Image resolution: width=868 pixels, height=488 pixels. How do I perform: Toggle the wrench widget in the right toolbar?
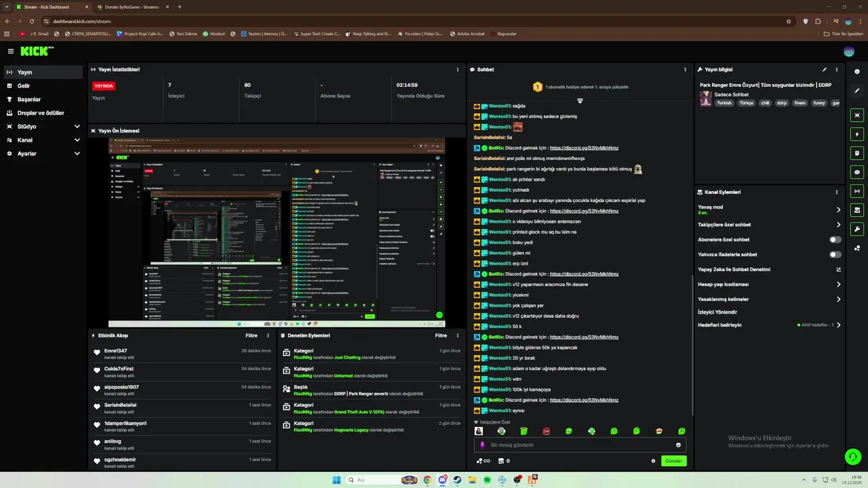point(857,229)
